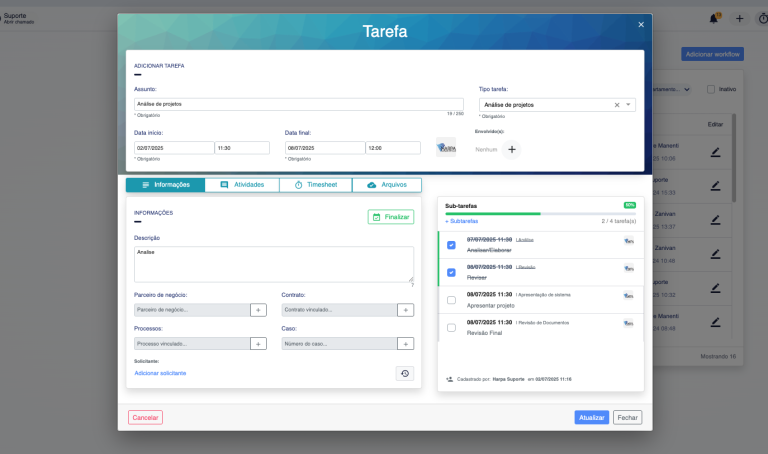Uncheck the Revisar subtask checkbox
The height and width of the screenshot is (454, 768).
[451, 272]
